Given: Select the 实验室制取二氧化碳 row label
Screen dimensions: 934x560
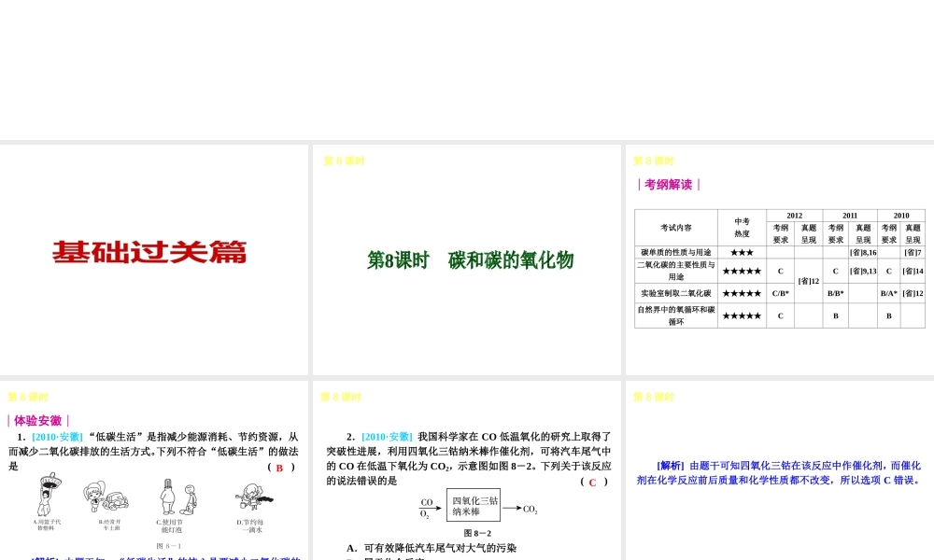Looking at the screenshot, I should 676,293.
